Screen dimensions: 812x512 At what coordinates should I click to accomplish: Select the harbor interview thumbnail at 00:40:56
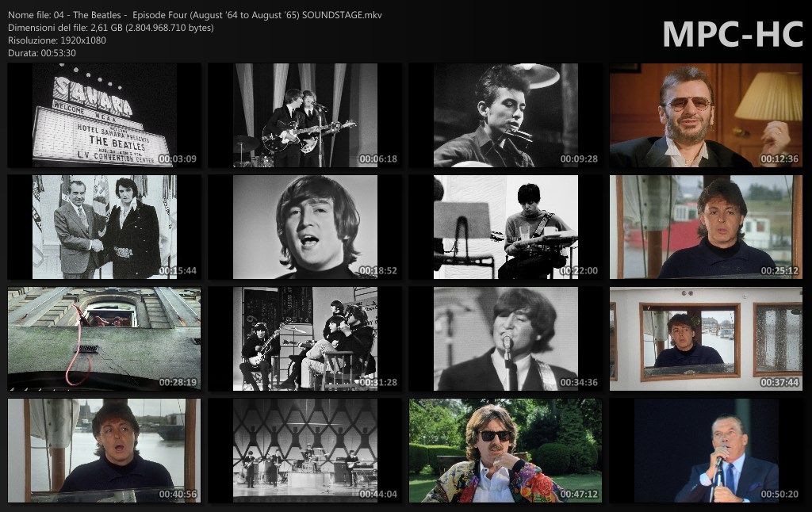coord(104,450)
